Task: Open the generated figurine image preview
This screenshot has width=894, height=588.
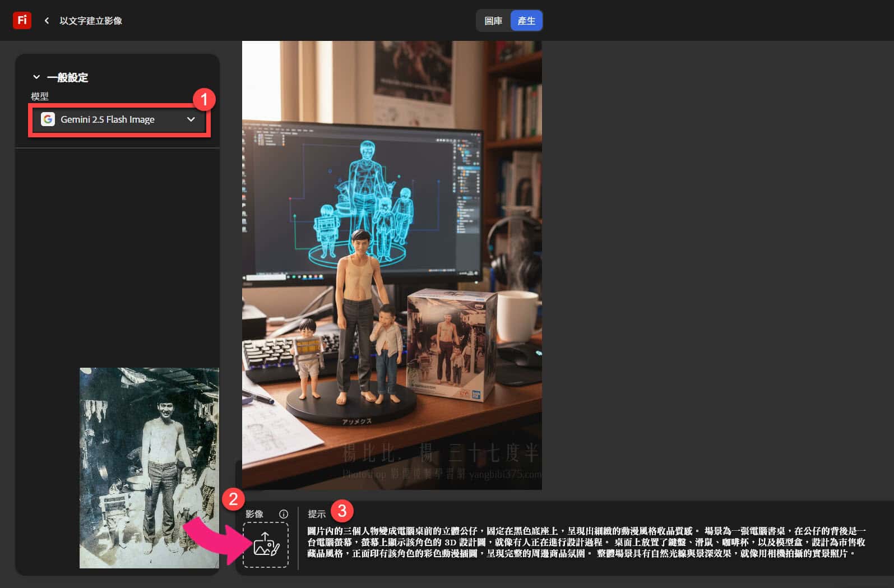Action: coord(392,265)
